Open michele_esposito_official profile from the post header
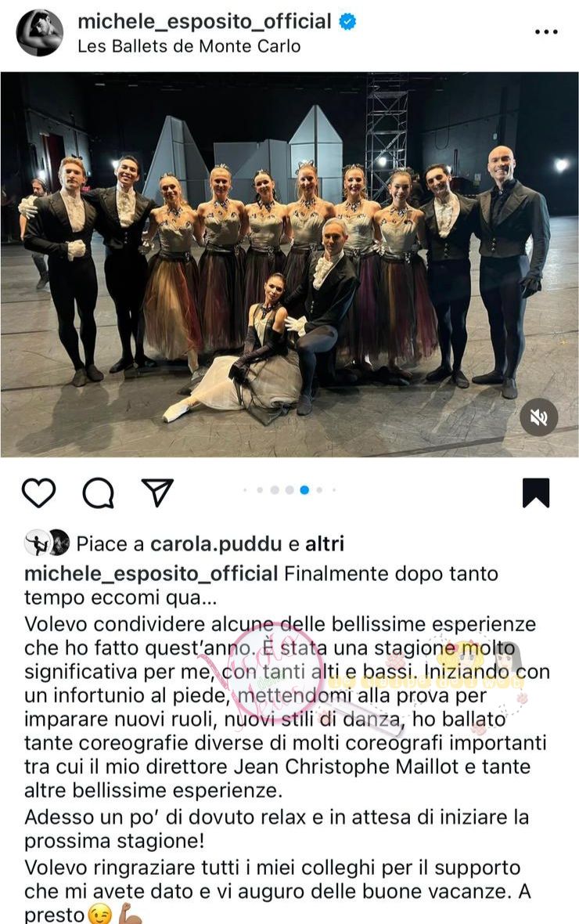The width and height of the screenshot is (579, 924). point(204,21)
